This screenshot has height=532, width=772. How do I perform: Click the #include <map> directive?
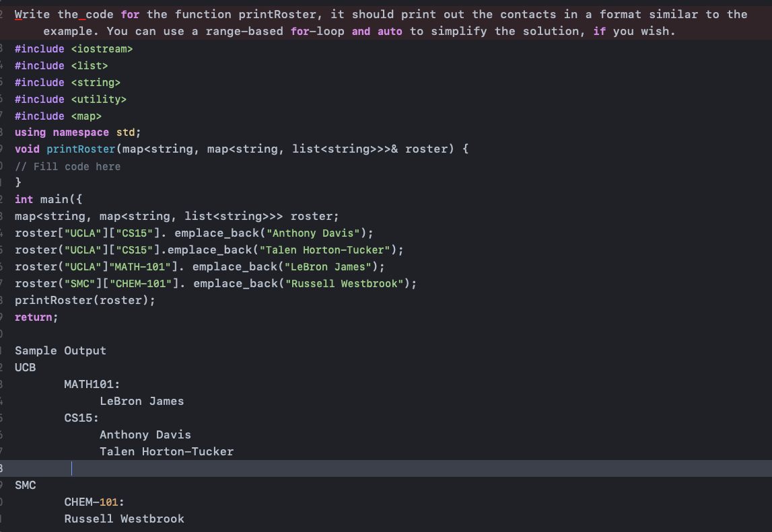[57, 116]
